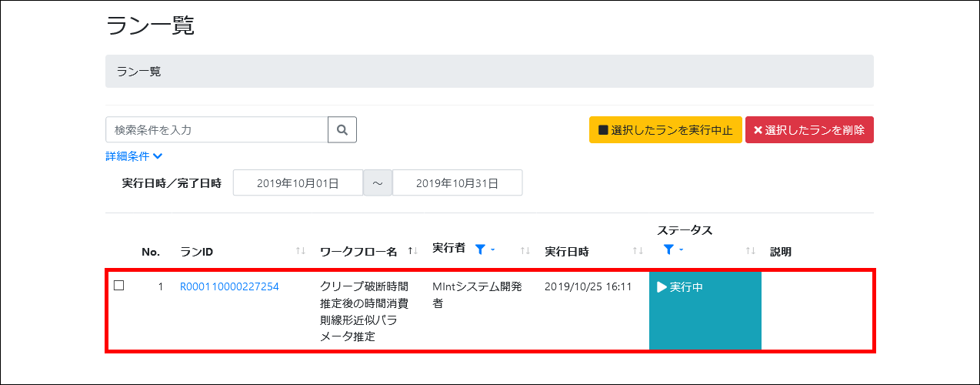Viewport: 980px width, 385px height.
Task: Click the magnifying glass search button
Action: pos(342,130)
